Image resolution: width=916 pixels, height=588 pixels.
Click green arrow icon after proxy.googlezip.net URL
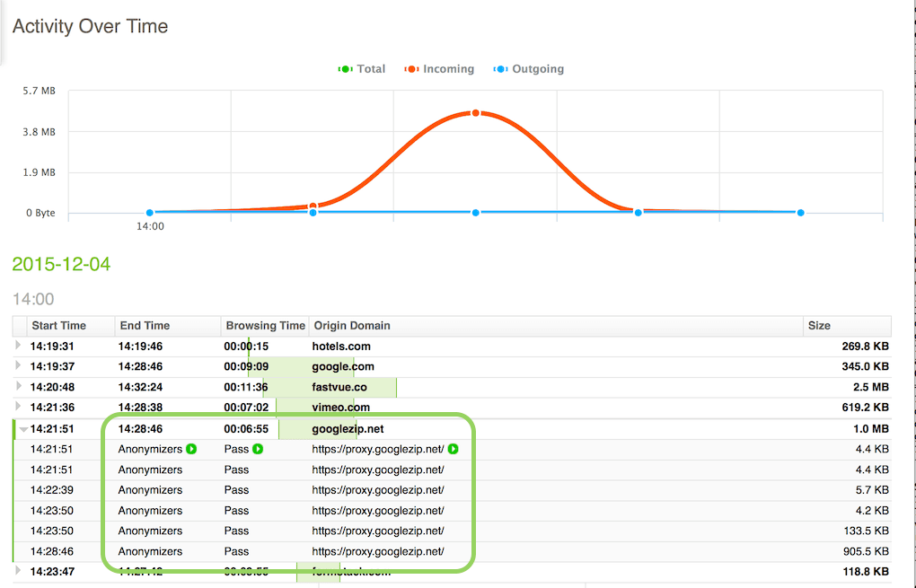pyautogui.click(x=453, y=449)
